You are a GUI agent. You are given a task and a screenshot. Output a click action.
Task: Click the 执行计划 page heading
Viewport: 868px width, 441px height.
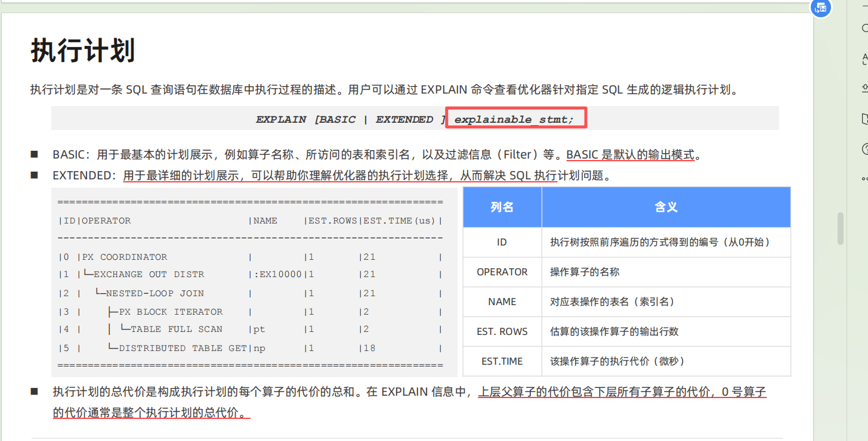coord(82,51)
